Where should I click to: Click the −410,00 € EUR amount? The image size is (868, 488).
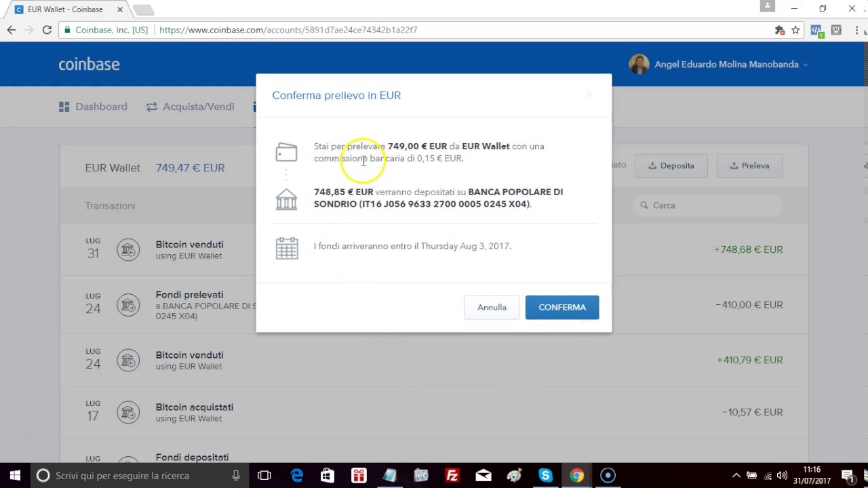click(749, 305)
